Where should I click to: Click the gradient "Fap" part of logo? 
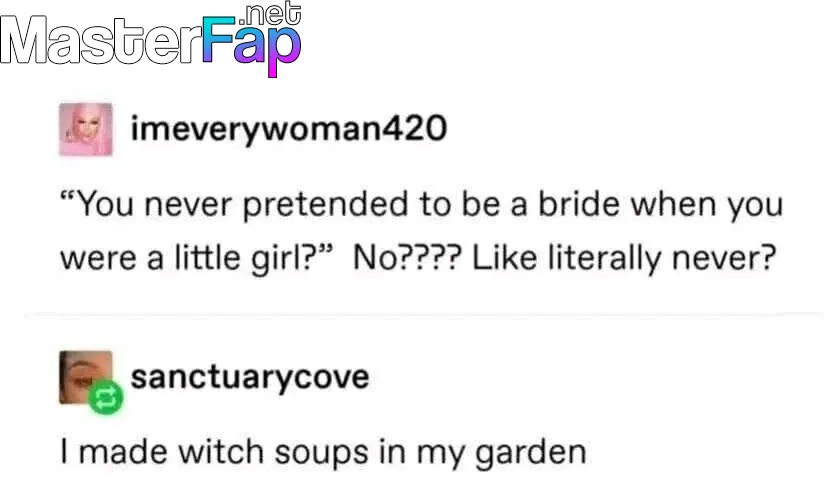[252, 46]
